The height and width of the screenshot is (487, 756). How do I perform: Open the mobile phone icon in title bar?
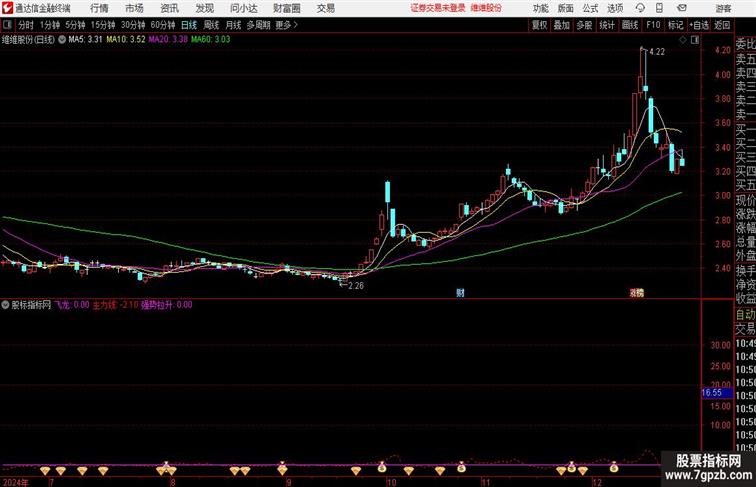pos(659,8)
